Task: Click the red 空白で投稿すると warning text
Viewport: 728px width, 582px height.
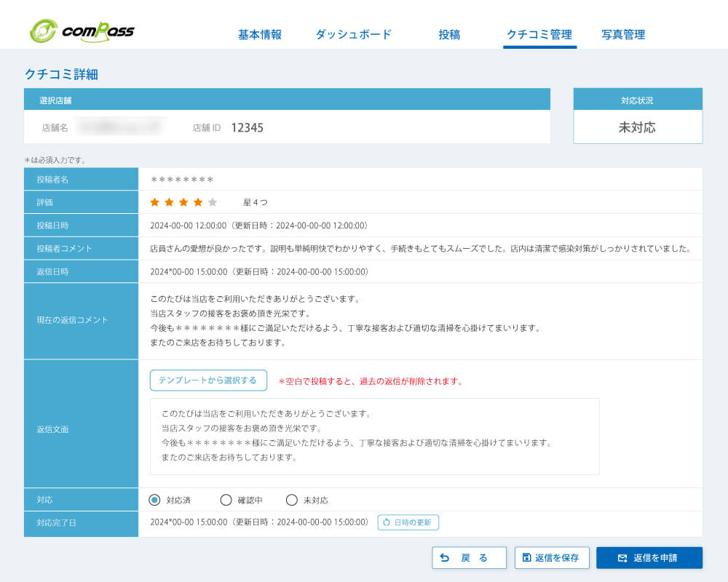Action: tap(371, 381)
